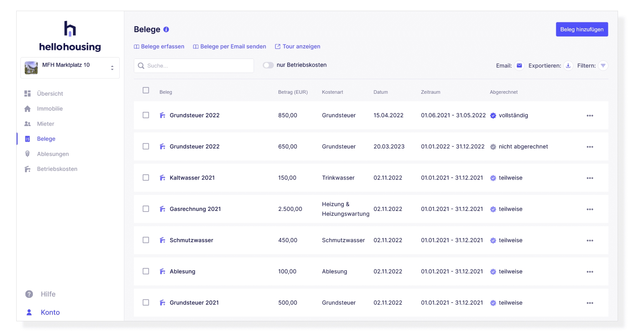Open more options for Grundsteuer 2021 row
The width and height of the screenshot is (644, 332).
[x=590, y=303]
